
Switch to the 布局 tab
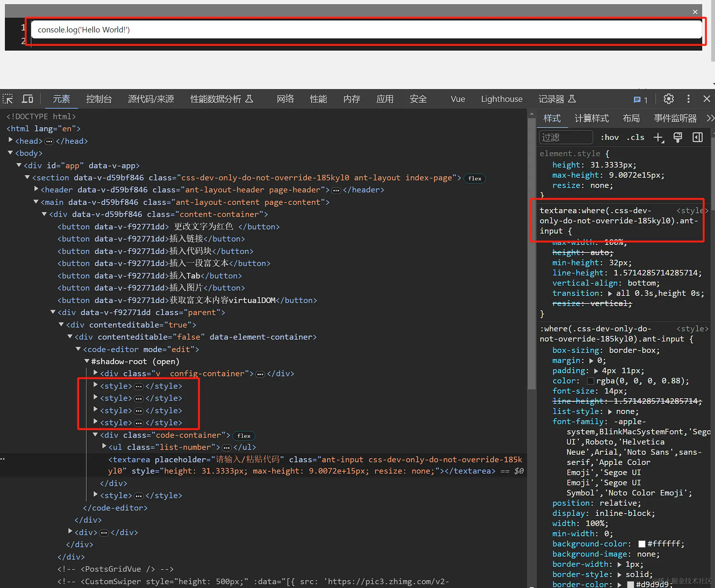[x=631, y=118]
